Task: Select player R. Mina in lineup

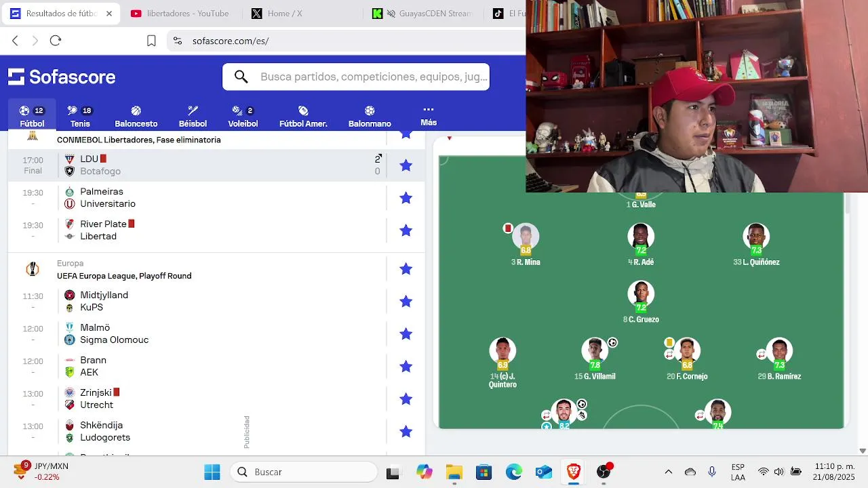Action: tap(526, 244)
